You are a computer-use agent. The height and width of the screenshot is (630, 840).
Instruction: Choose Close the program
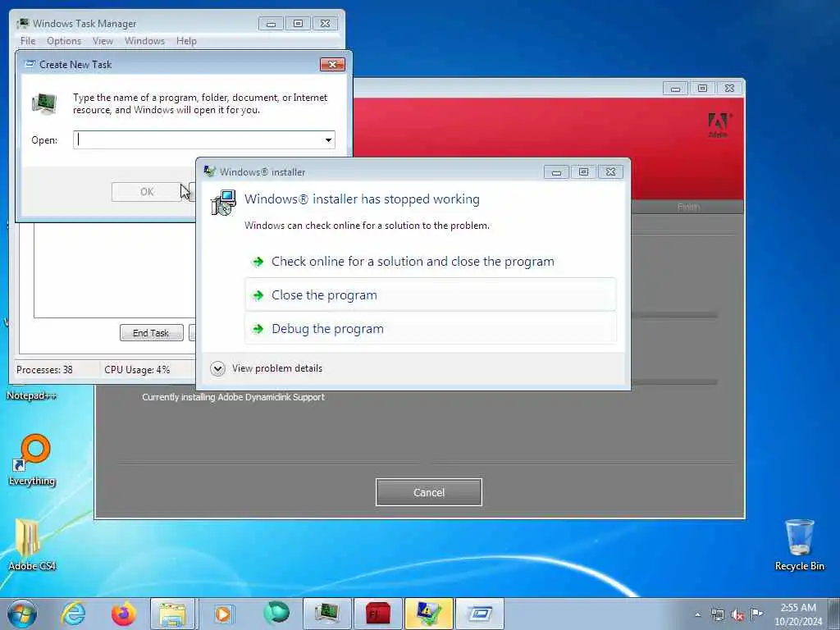click(430, 294)
